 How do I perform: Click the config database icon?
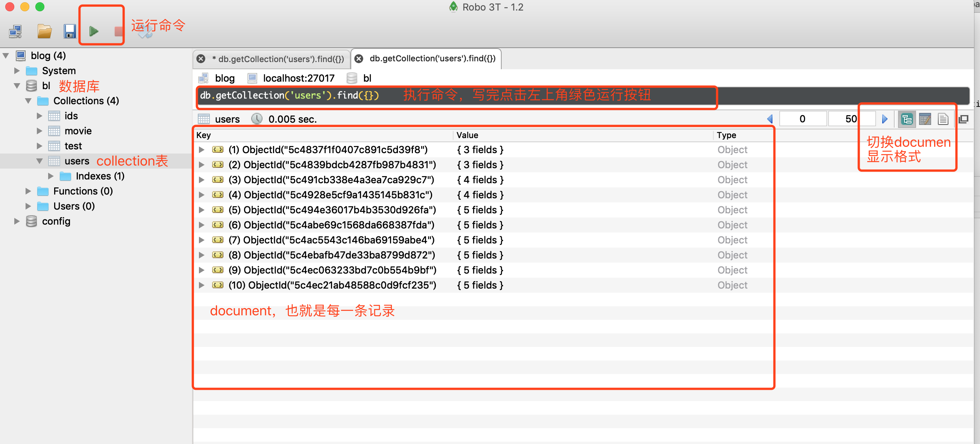coord(32,221)
